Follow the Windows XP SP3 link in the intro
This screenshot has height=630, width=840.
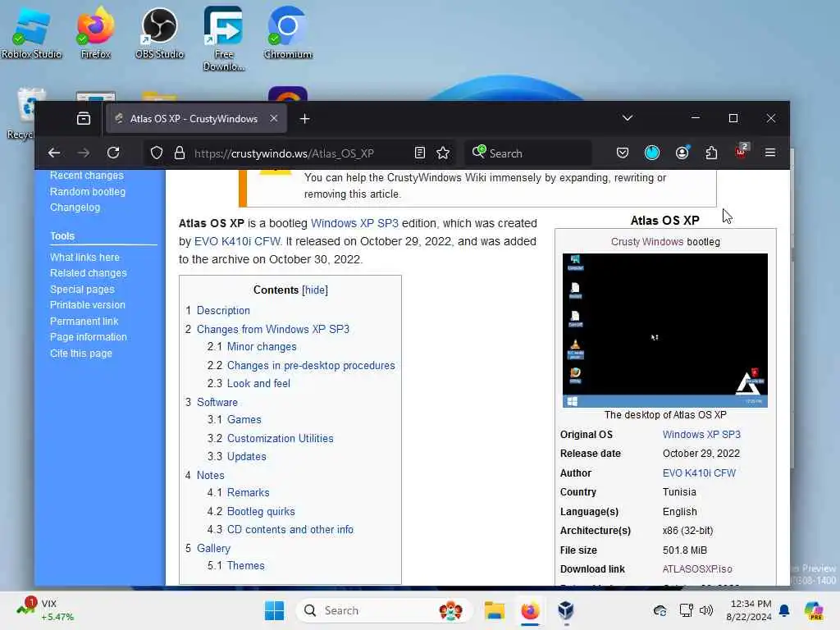click(354, 223)
